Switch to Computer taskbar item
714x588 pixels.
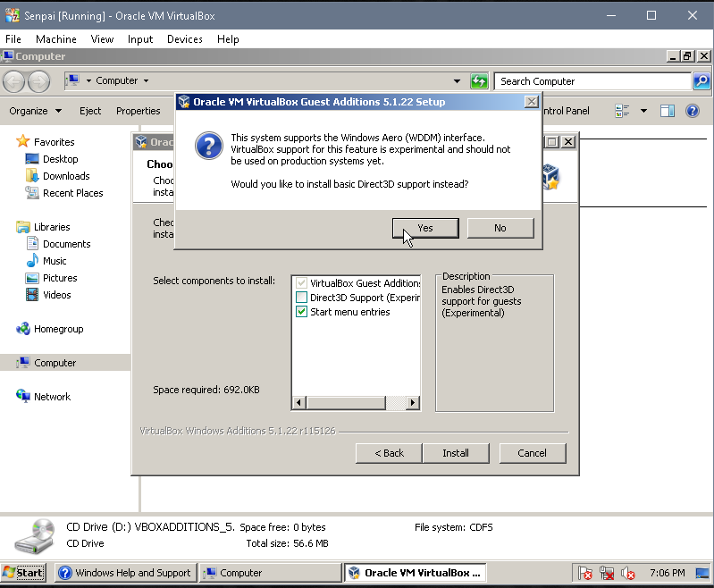(x=270, y=573)
